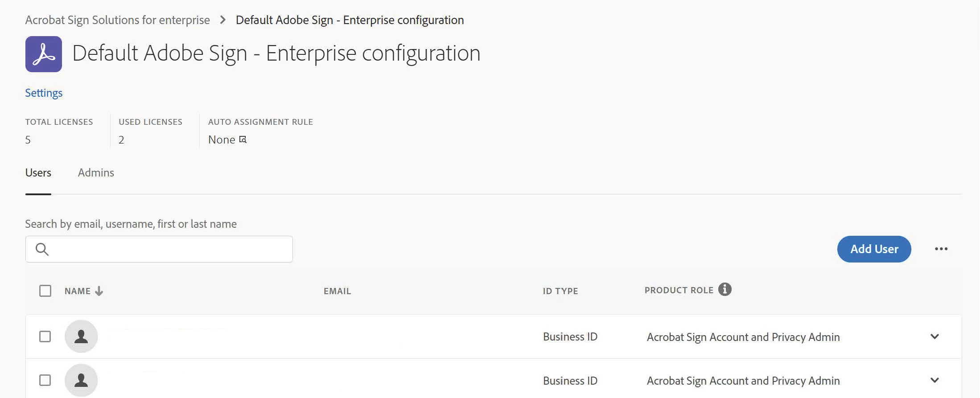Toggle the select-all users checkbox
Image resolution: width=980 pixels, height=398 pixels.
45,291
